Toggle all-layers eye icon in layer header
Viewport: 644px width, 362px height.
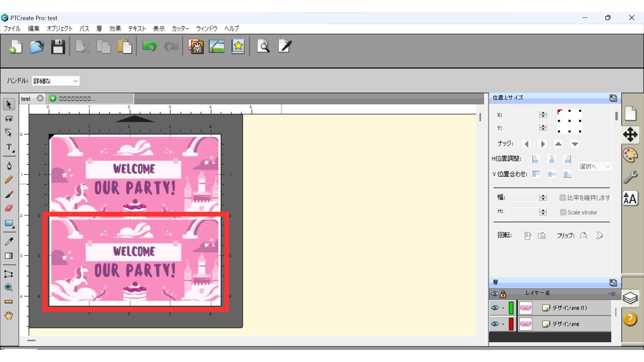click(x=495, y=294)
